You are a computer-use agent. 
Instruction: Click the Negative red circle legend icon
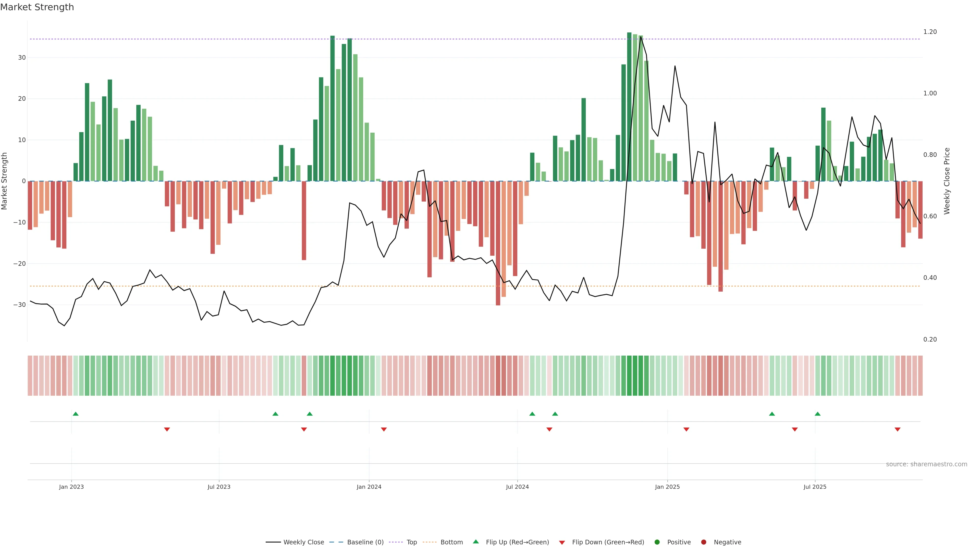pyautogui.click(x=703, y=542)
